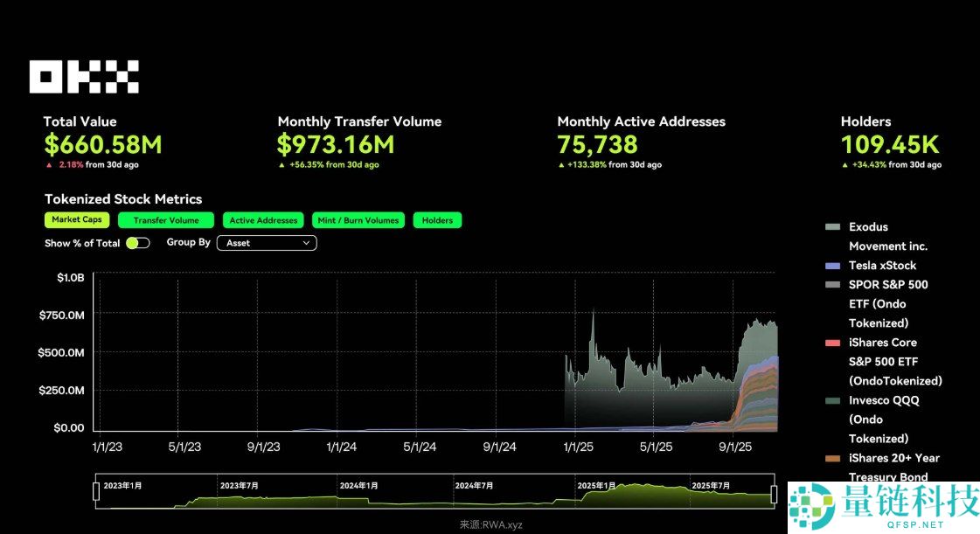Click the green arrow under Monthly Active Addresses
980x534 pixels.
click(561, 165)
